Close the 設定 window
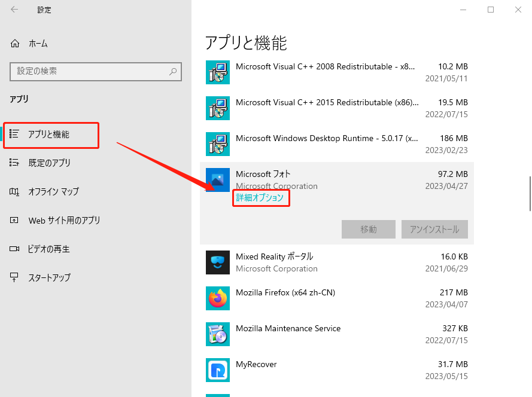The image size is (532, 397). coord(518,10)
